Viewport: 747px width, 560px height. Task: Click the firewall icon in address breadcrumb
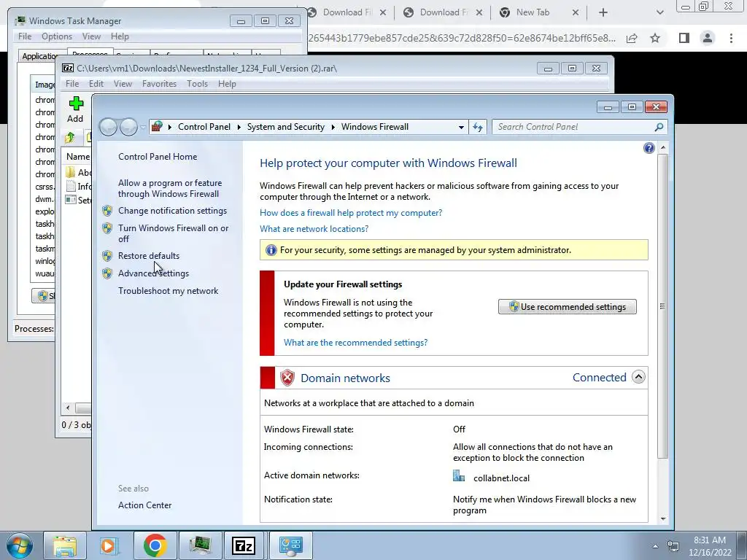click(157, 127)
